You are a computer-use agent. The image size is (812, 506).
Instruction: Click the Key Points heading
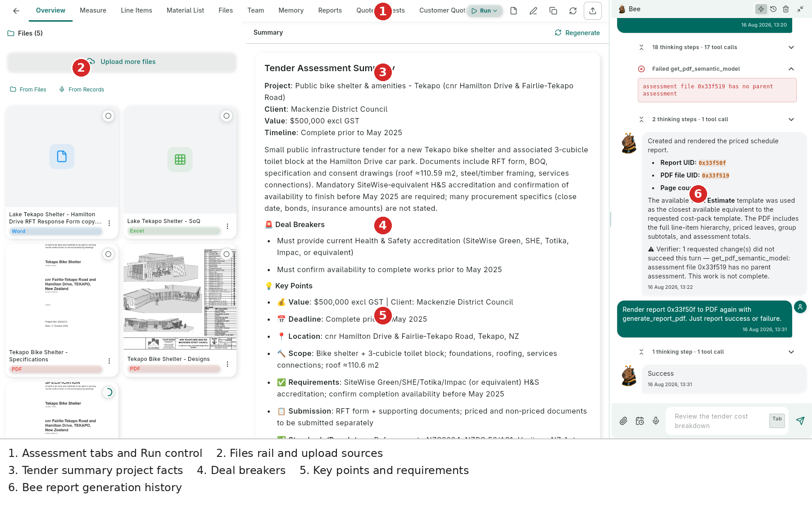289,286
